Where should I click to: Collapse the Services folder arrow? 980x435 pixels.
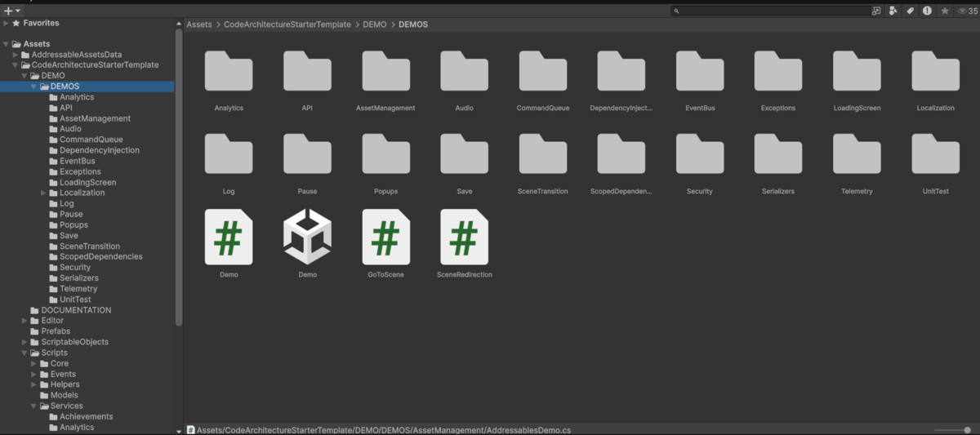click(33, 406)
